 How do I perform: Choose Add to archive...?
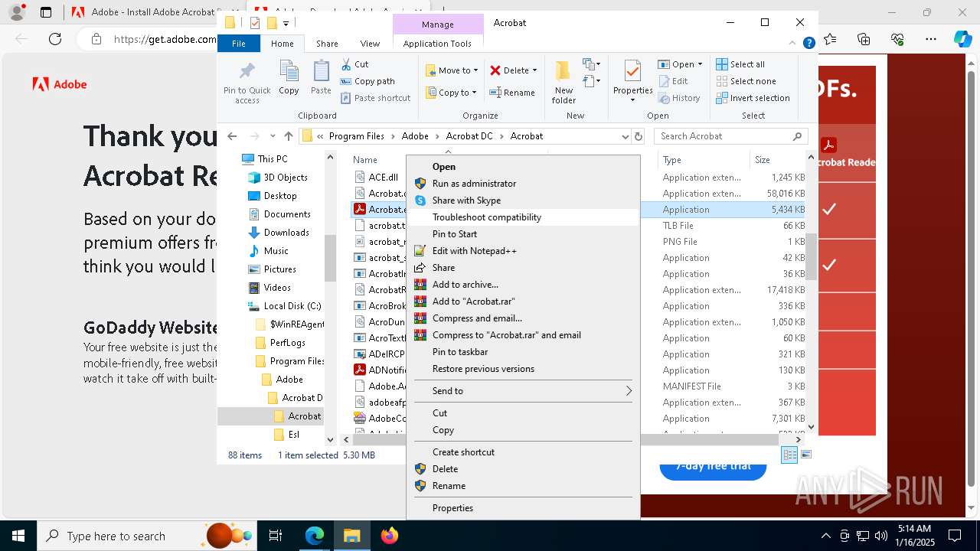pos(523,284)
